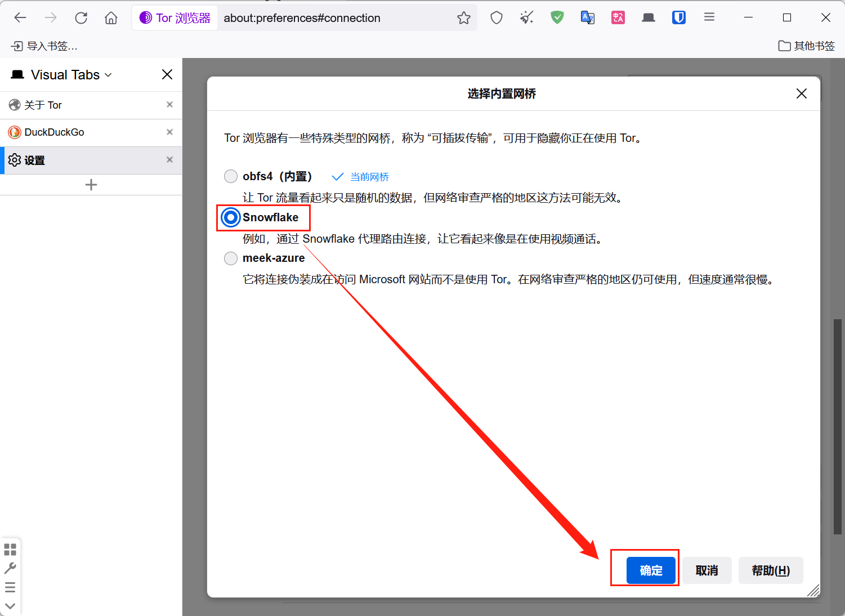
Task: Click the Visual Tabs toolbar hat icon
Action: coord(649,18)
